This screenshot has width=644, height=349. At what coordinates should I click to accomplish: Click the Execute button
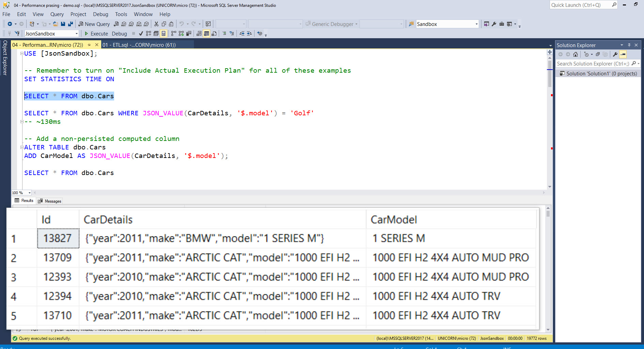coord(96,33)
